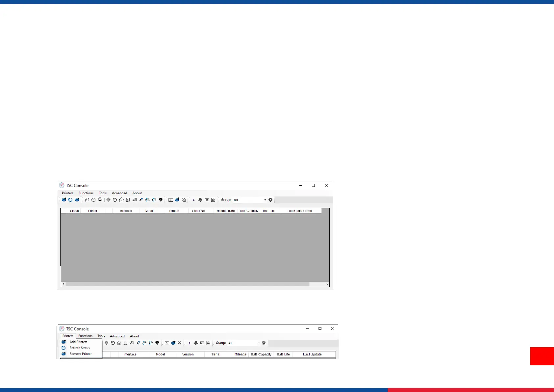Click the crosshair calibrate icon in upper window toolbar

click(108, 200)
